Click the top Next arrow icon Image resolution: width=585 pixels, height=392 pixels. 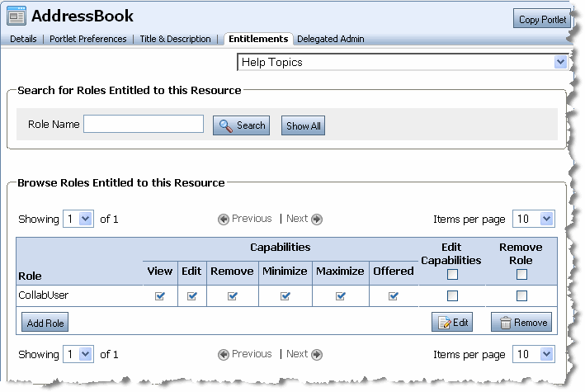(317, 220)
